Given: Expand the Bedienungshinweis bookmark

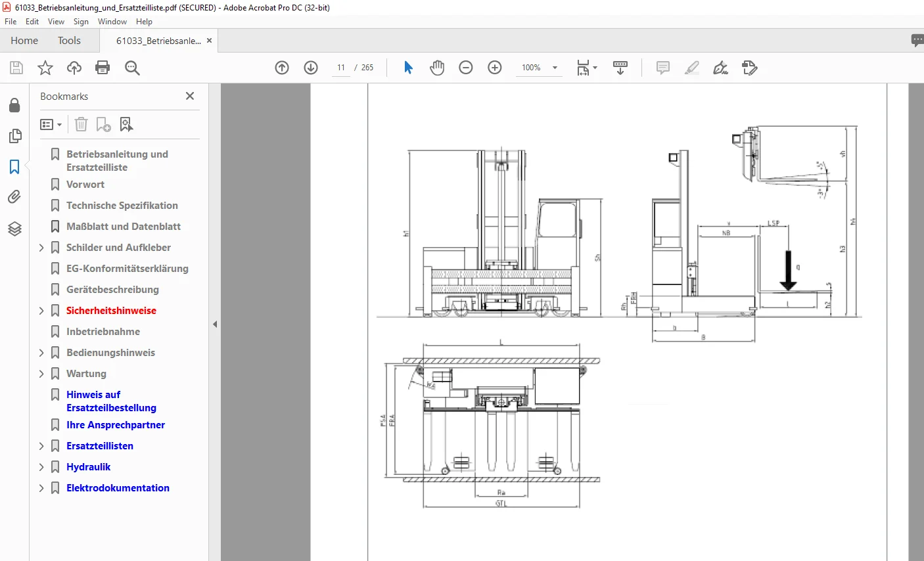Looking at the screenshot, I should click(41, 353).
